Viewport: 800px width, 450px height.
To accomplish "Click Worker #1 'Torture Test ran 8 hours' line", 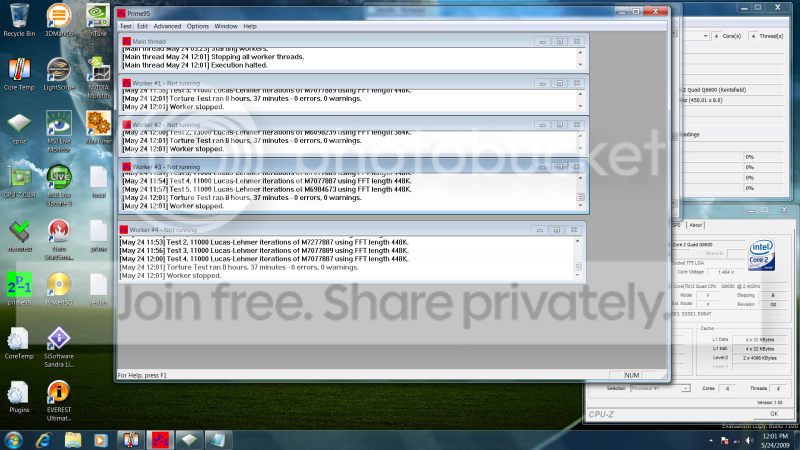I will 242,98.
